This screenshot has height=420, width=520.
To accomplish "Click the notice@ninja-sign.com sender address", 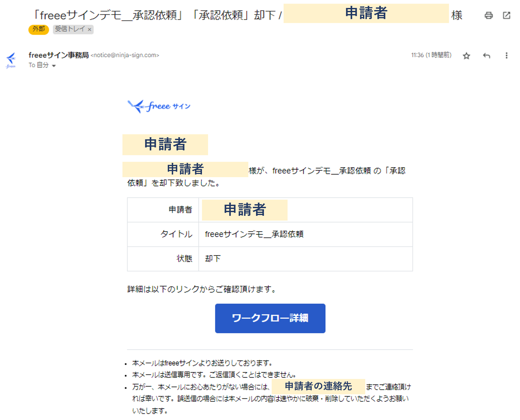I will (125, 55).
